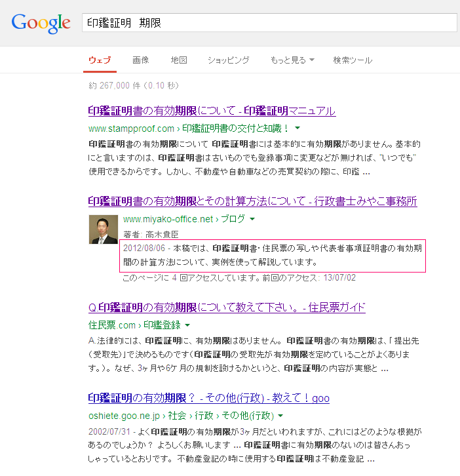The image size is (460, 476).
Task: Click the Google logo
Action: 41,23
